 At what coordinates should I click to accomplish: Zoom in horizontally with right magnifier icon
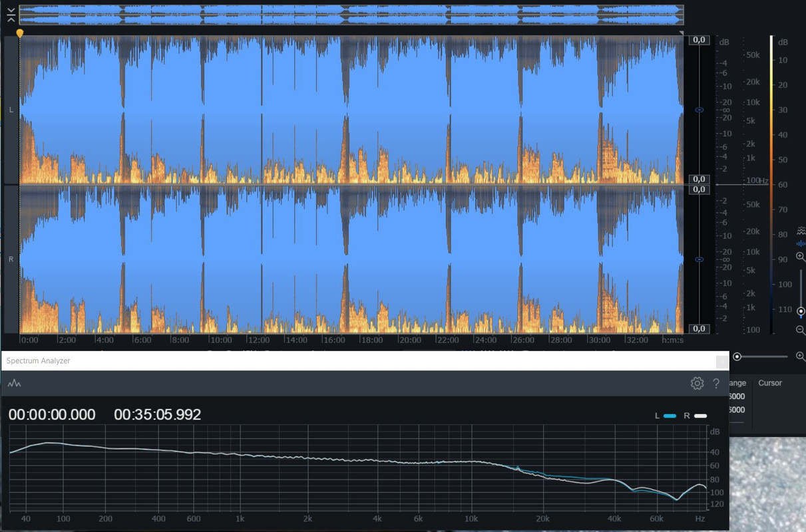(801, 357)
